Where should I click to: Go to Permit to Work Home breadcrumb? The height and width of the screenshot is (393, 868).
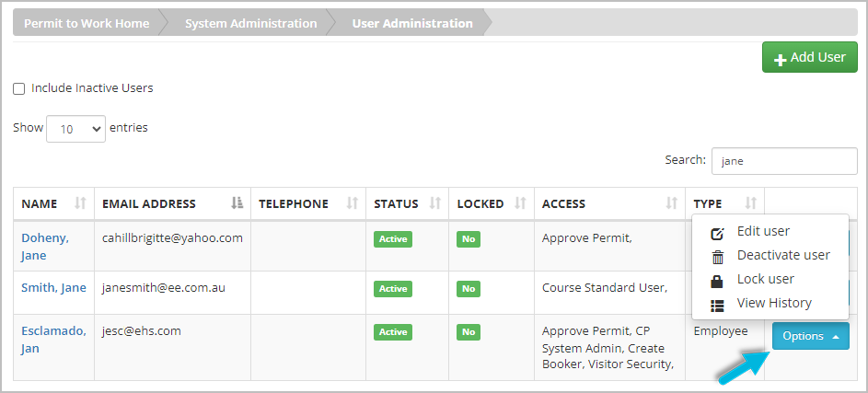pyautogui.click(x=87, y=23)
